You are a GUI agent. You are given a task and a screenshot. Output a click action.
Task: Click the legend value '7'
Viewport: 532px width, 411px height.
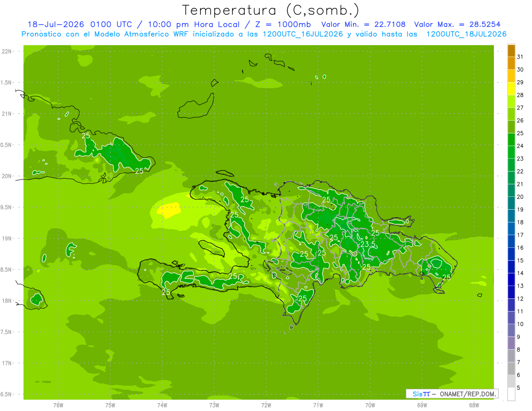point(518,362)
